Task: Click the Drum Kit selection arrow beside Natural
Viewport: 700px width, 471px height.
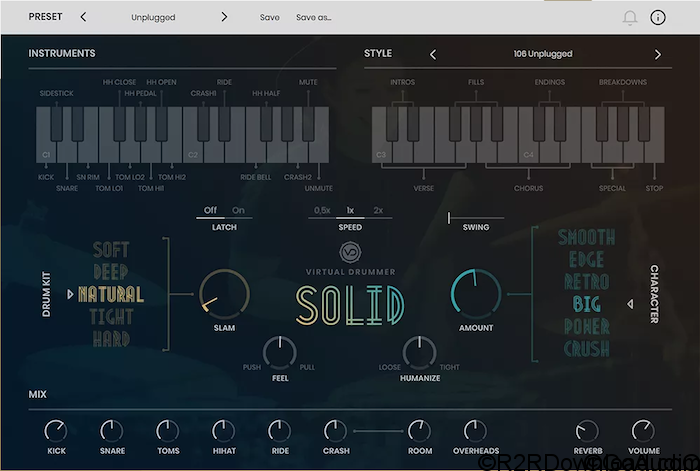Action: tap(70, 294)
